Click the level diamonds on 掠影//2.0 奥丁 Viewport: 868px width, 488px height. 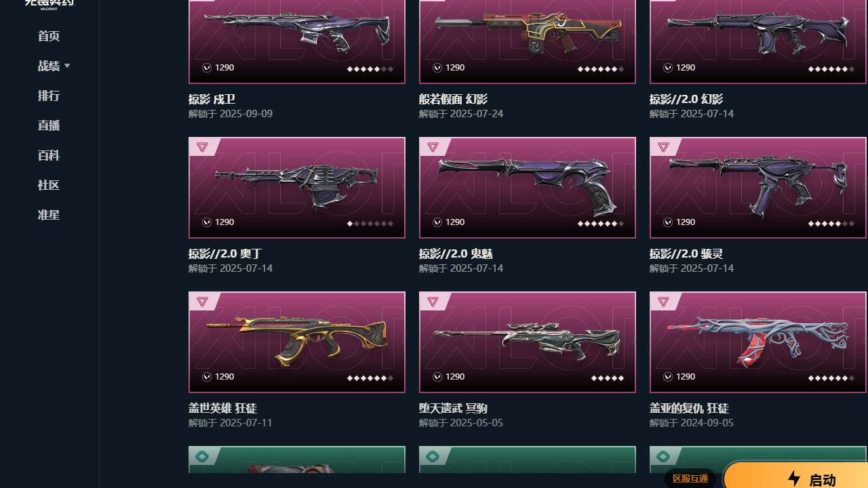(x=370, y=223)
